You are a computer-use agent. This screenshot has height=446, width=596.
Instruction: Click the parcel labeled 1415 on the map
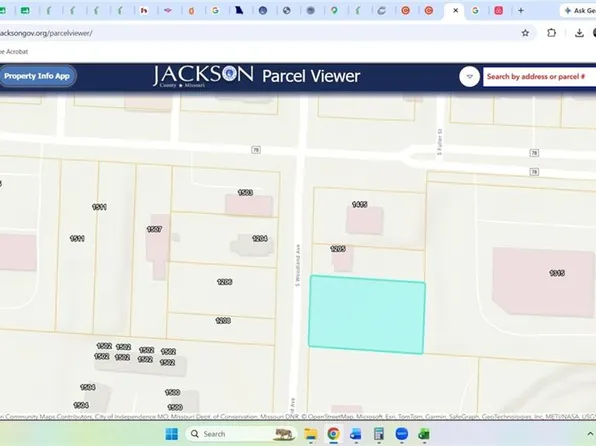click(369, 216)
